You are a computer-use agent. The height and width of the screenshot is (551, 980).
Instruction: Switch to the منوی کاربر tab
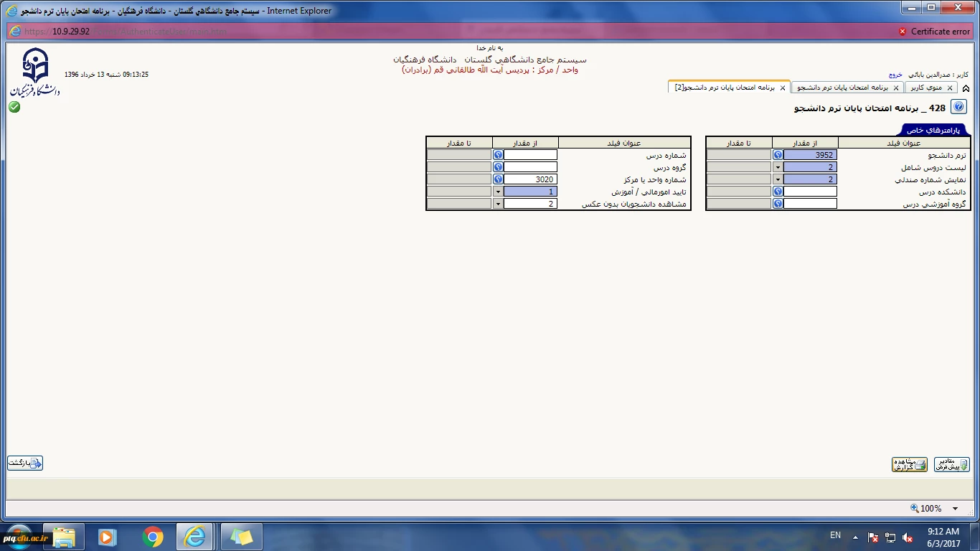(x=925, y=88)
